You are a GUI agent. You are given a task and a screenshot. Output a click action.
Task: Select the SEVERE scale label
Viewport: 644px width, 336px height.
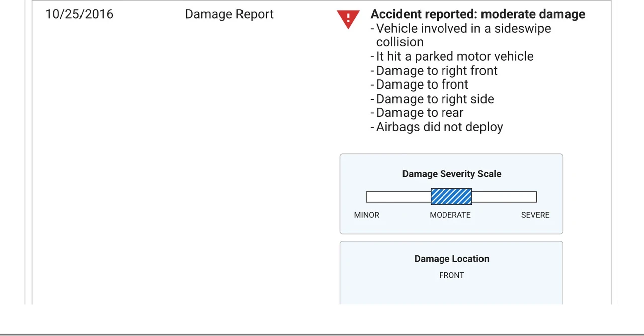click(535, 215)
